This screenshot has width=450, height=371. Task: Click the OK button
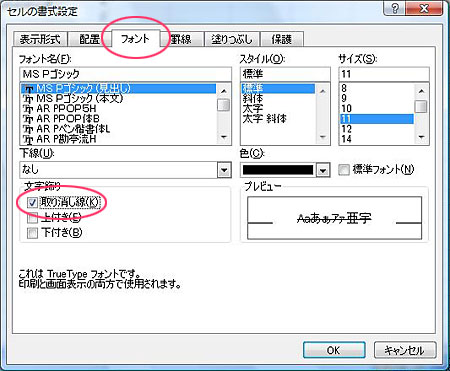(334, 350)
